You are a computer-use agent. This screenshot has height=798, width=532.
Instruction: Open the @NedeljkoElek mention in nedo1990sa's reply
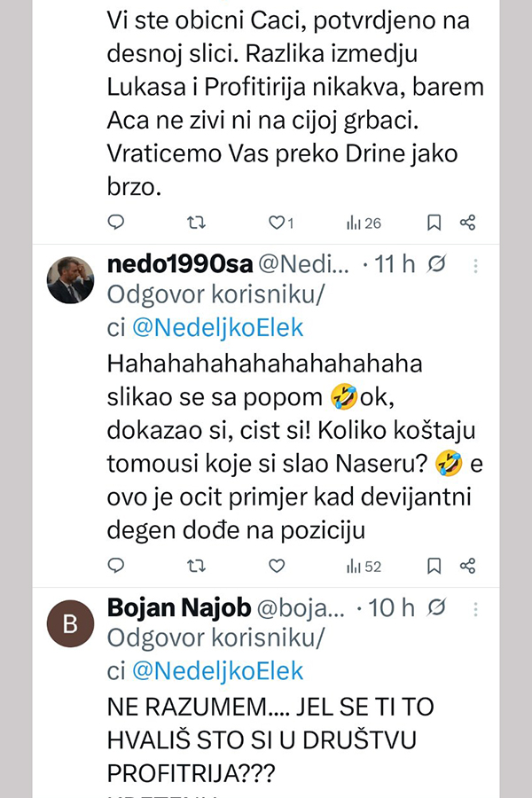click(x=217, y=328)
